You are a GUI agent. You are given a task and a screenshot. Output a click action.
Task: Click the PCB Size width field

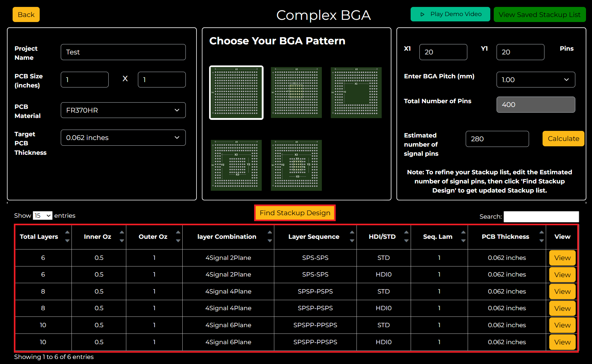click(x=85, y=80)
